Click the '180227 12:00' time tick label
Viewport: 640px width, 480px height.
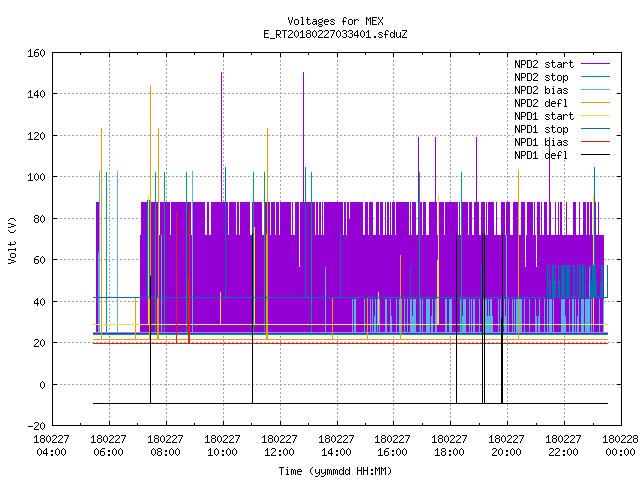[279, 446]
